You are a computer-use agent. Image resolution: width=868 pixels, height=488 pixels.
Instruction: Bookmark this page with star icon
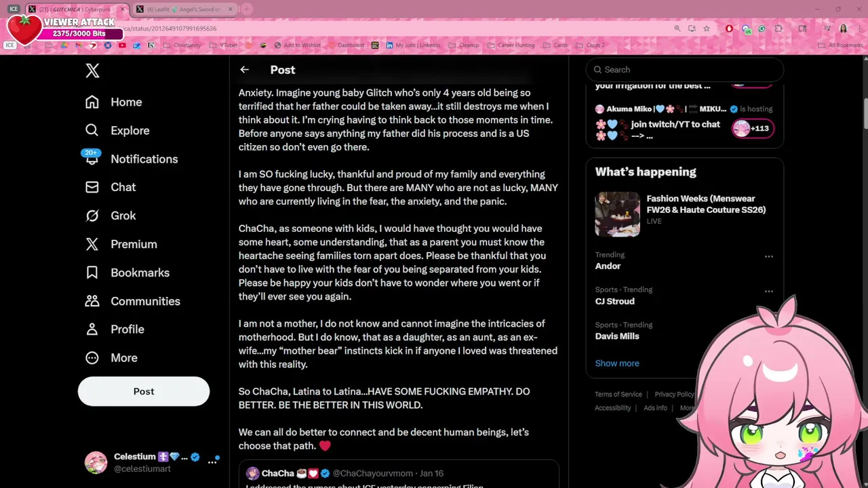point(707,28)
